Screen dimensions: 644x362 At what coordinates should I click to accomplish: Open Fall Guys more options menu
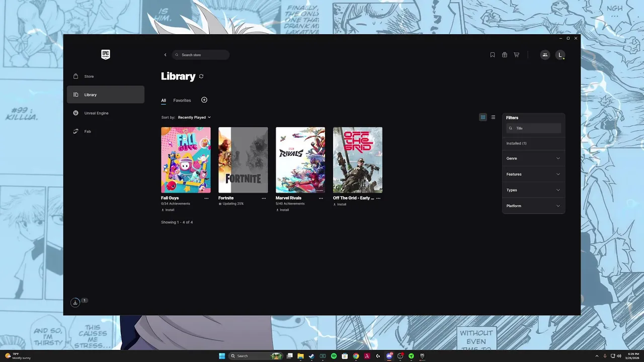coord(206,198)
